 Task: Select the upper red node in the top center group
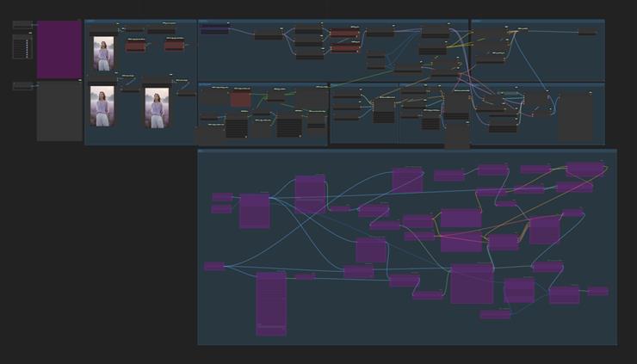point(344,33)
